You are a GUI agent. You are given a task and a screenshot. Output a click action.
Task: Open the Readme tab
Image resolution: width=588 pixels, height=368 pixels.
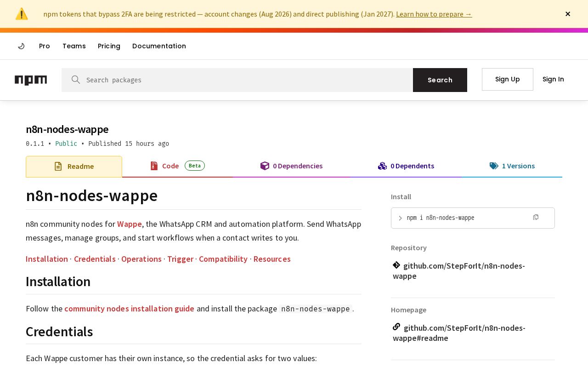74,167
